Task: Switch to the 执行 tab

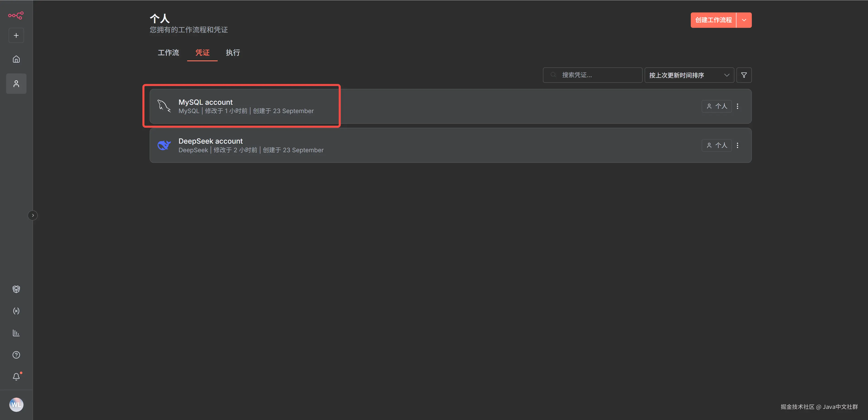Action: pos(233,52)
